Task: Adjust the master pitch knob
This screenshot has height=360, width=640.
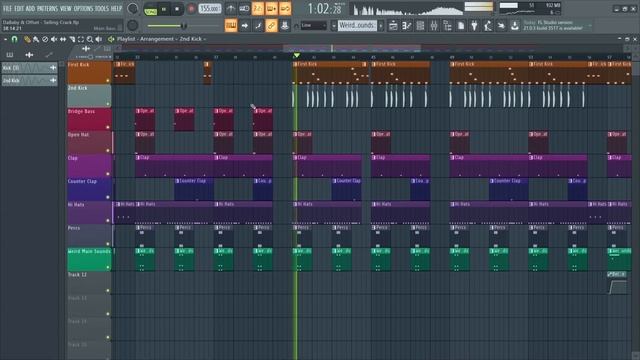Action: [x=132, y=25]
